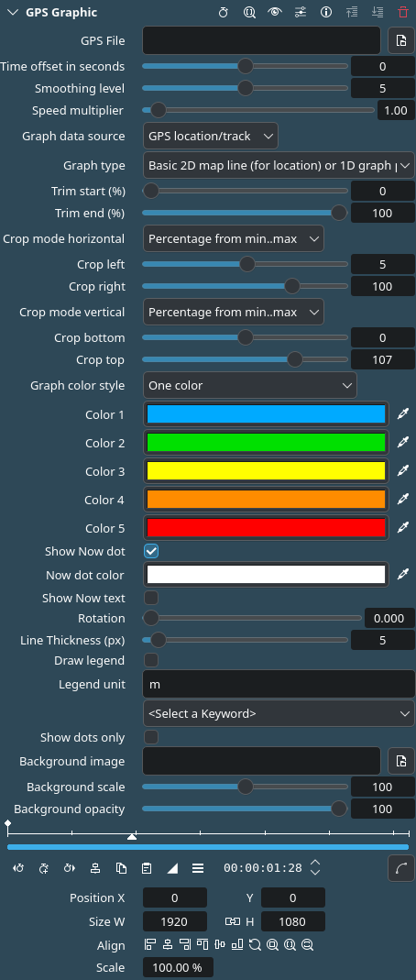
Task: Open the keyframe options hamburger menu
Action: click(x=198, y=868)
